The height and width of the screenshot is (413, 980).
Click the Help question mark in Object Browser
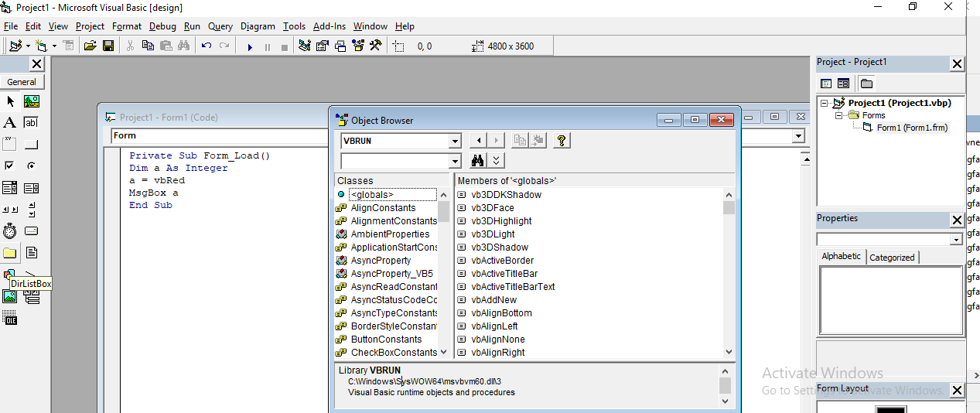coord(562,140)
